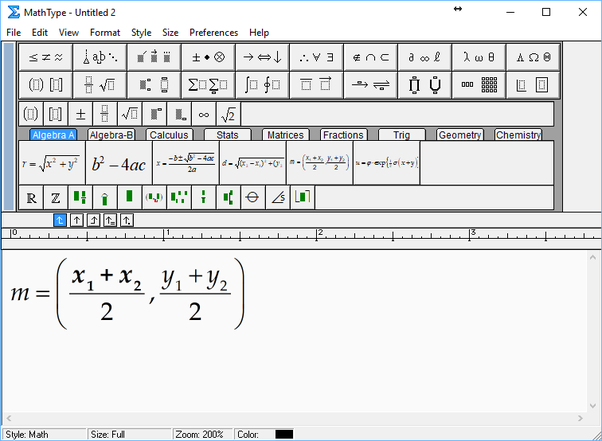Open the Size menu
This screenshot has height=441, width=602.
click(x=170, y=33)
